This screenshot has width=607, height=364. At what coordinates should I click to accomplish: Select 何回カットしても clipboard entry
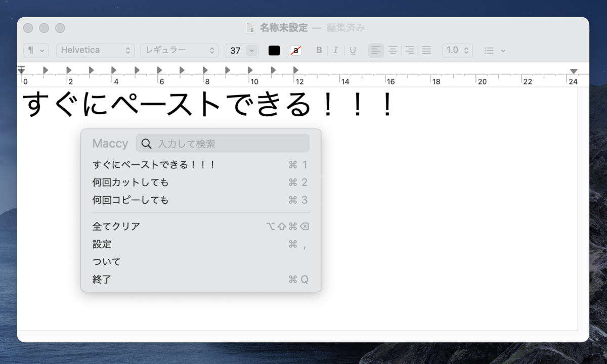point(201,183)
